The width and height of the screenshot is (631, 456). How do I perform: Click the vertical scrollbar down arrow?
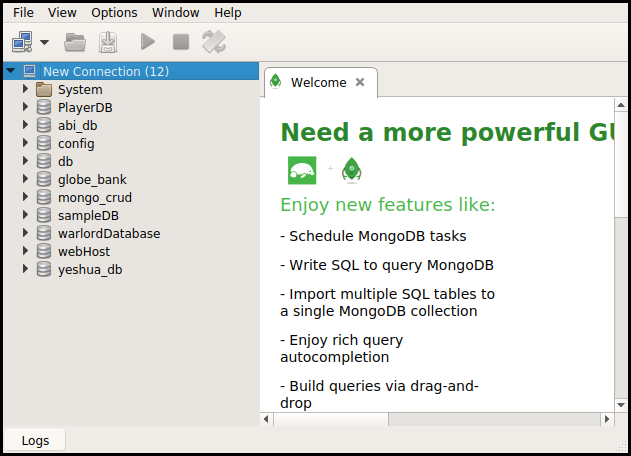(x=621, y=405)
